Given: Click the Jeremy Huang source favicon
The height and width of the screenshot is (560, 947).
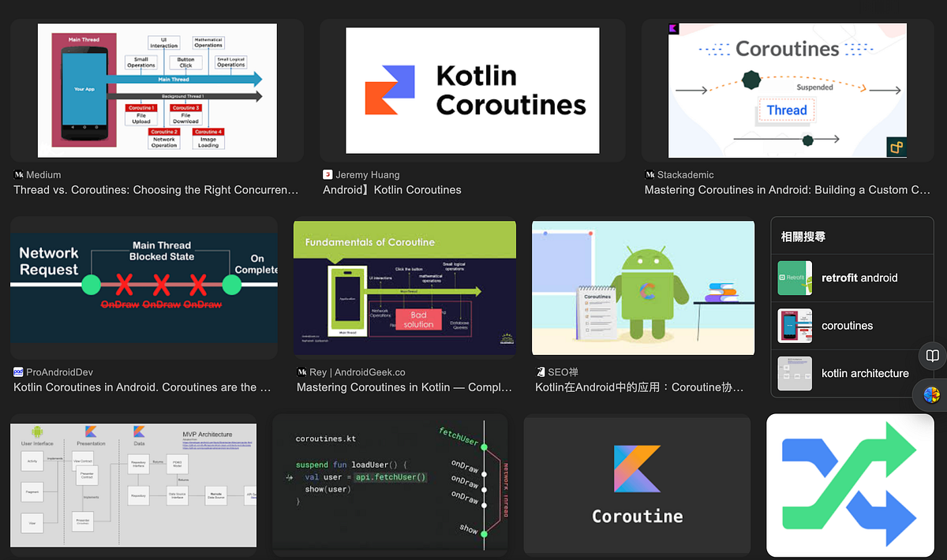Looking at the screenshot, I should tap(326, 174).
